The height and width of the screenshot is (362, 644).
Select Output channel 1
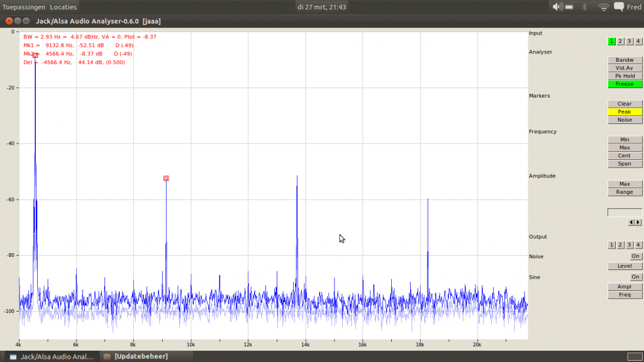point(611,245)
